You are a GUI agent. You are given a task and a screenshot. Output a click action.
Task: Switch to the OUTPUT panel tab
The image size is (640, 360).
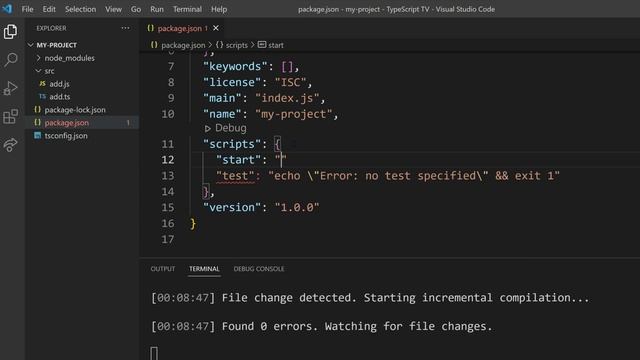162,269
